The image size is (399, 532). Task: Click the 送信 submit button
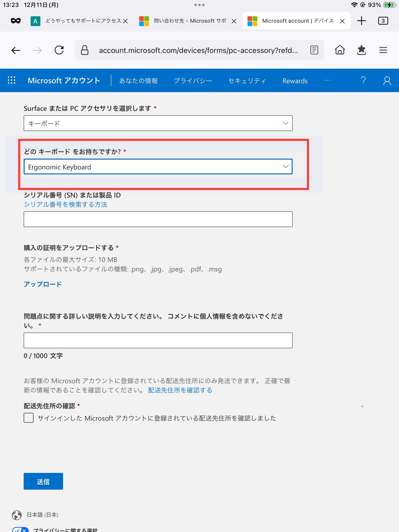(43, 481)
